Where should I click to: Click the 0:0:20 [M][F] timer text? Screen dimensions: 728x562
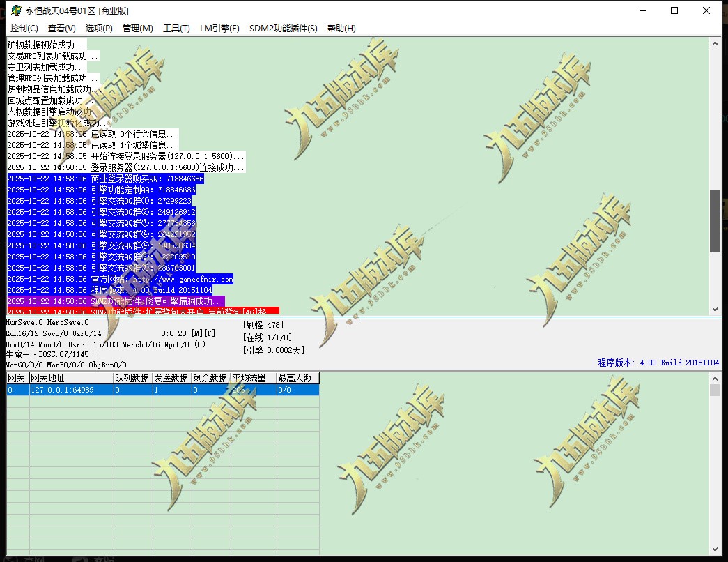click(x=188, y=333)
